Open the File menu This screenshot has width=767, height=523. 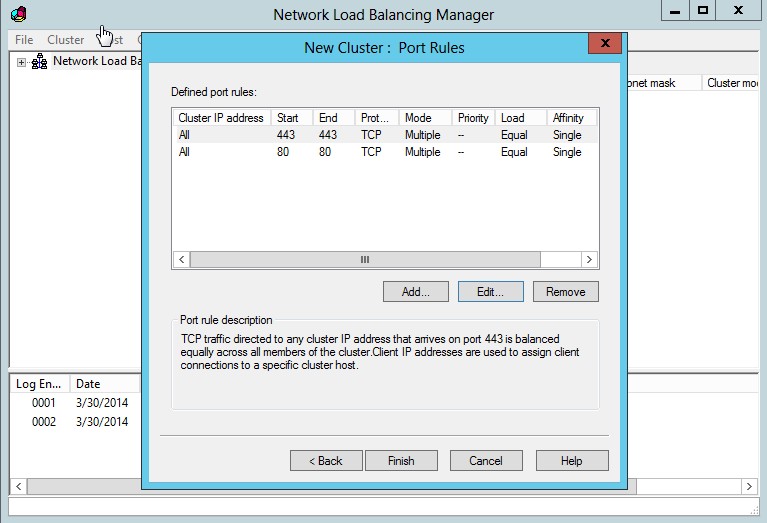(24, 40)
